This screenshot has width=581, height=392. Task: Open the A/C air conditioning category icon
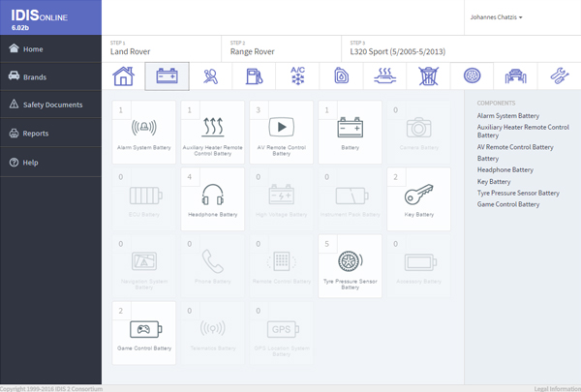click(297, 75)
